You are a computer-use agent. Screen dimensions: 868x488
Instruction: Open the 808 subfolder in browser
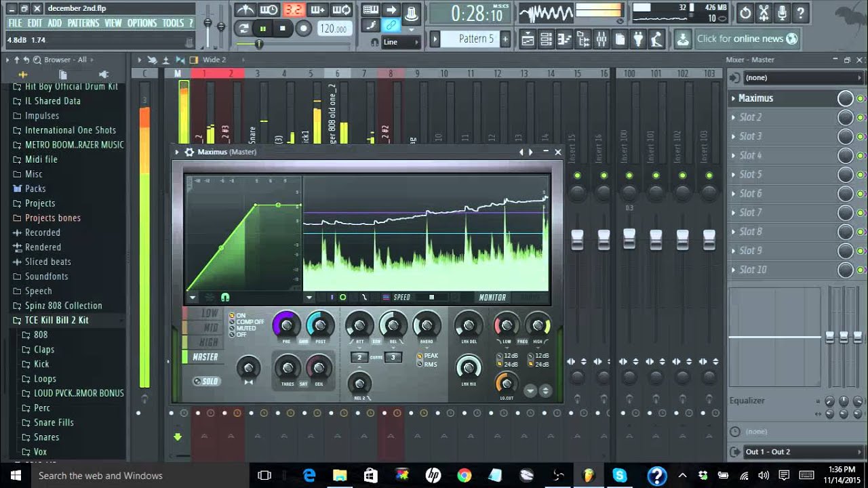click(41, 335)
